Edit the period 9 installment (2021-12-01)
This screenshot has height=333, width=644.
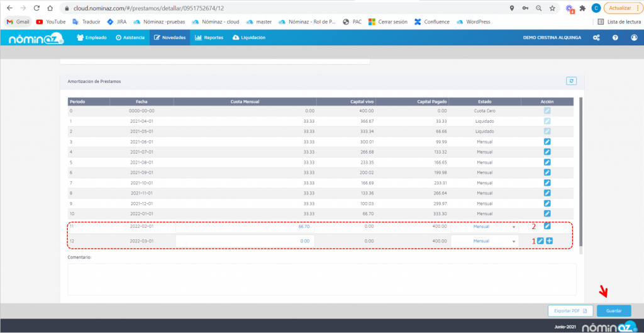point(547,203)
